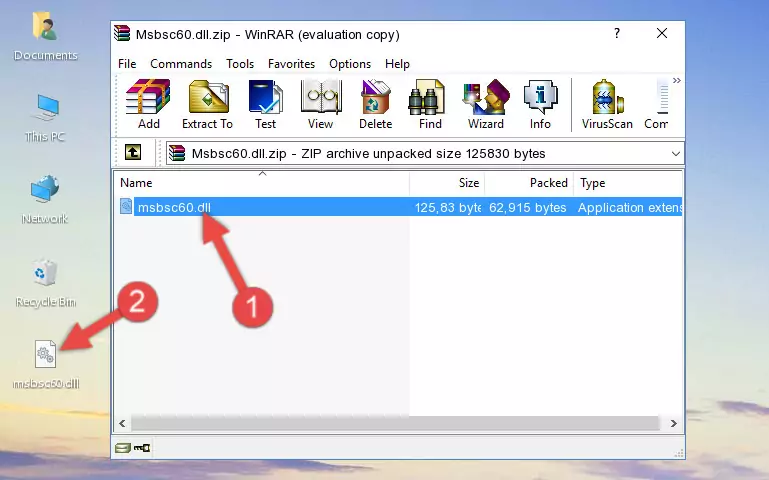Screen dimensions: 769x480
Task: Sort by Packed column header
Action: coord(529,183)
